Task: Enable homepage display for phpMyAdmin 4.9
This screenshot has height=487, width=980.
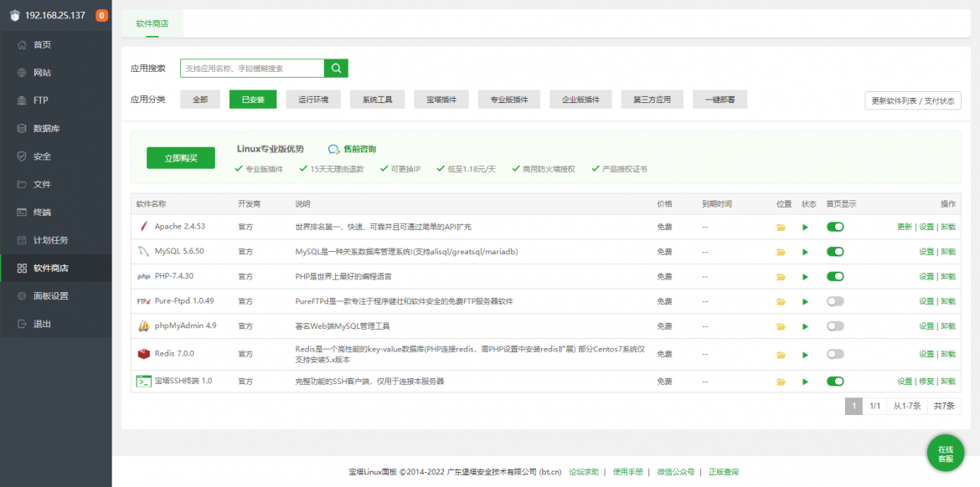Action: click(835, 326)
